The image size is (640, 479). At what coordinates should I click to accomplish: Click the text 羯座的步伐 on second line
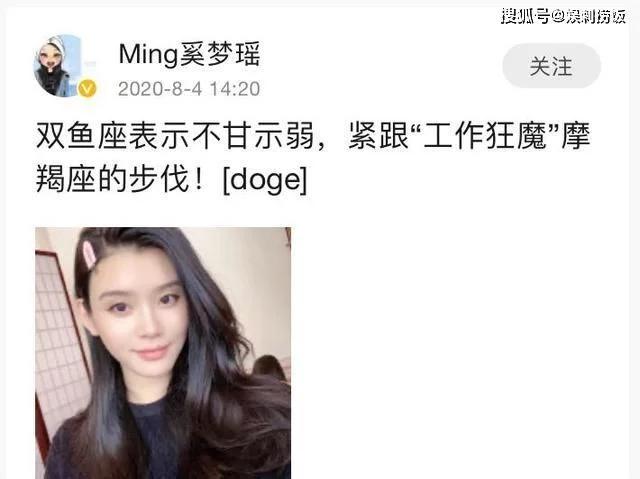pyautogui.click(x=112, y=180)
